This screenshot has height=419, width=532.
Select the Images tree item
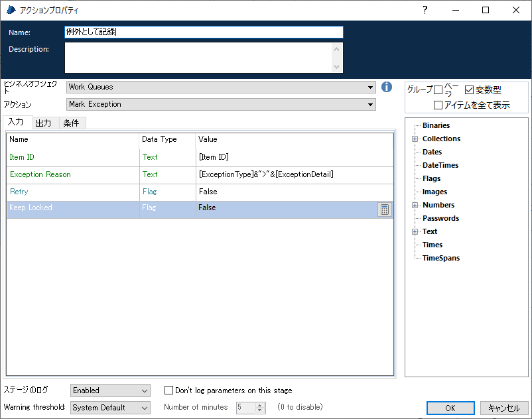coord(434,192)
